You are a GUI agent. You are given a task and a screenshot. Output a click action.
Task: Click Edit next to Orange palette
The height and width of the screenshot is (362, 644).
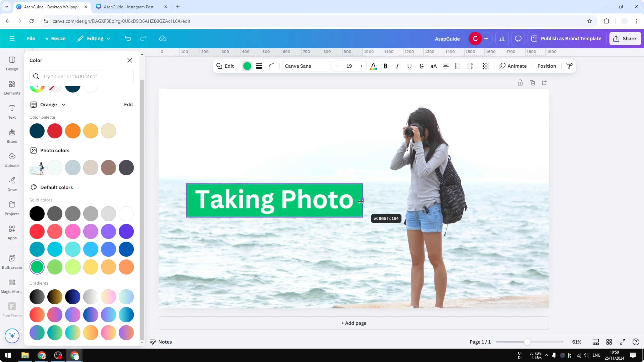coord(128,104)
